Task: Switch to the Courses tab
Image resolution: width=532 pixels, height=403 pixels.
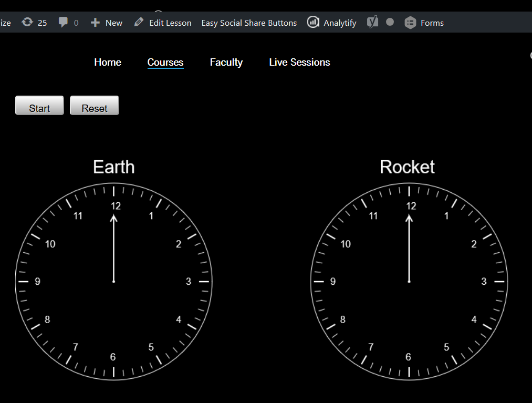Action: pos(165,62)
